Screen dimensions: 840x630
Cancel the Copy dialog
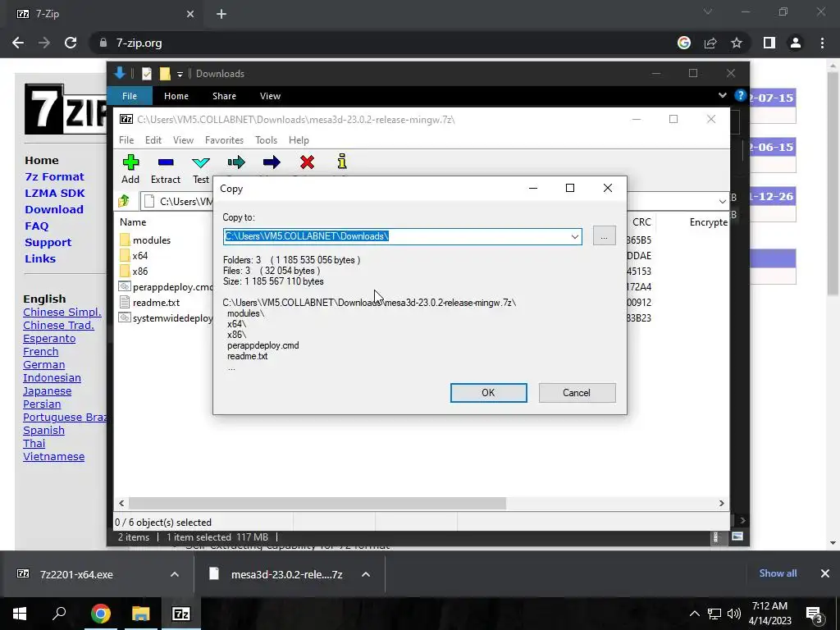click(x=577, y=393)
